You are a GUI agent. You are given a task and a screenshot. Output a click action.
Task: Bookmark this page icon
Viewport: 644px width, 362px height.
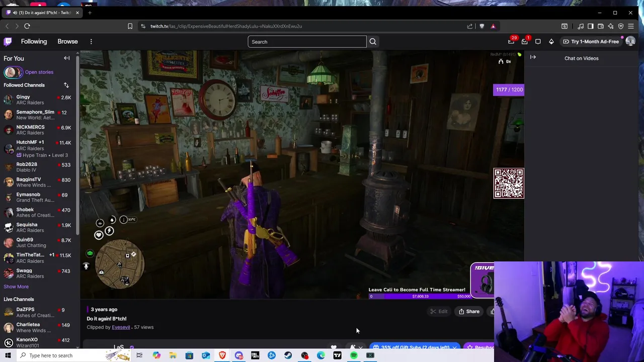[130, 26]
